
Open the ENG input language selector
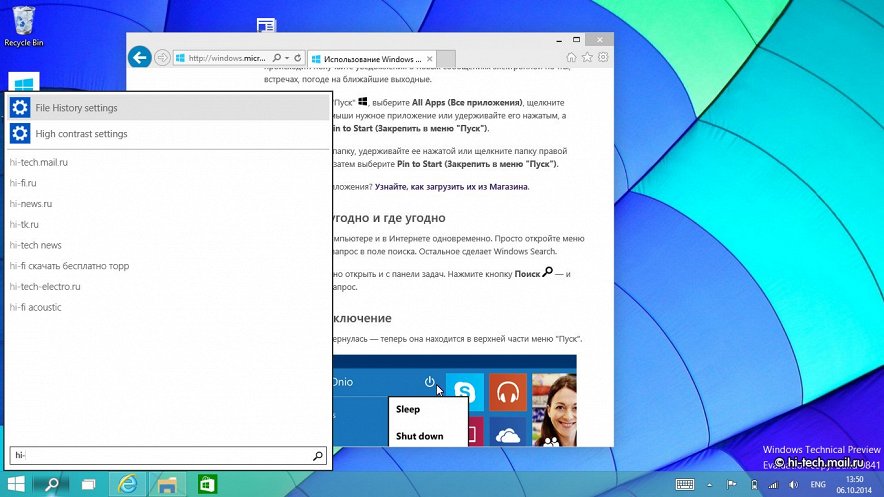click(817, 484)
